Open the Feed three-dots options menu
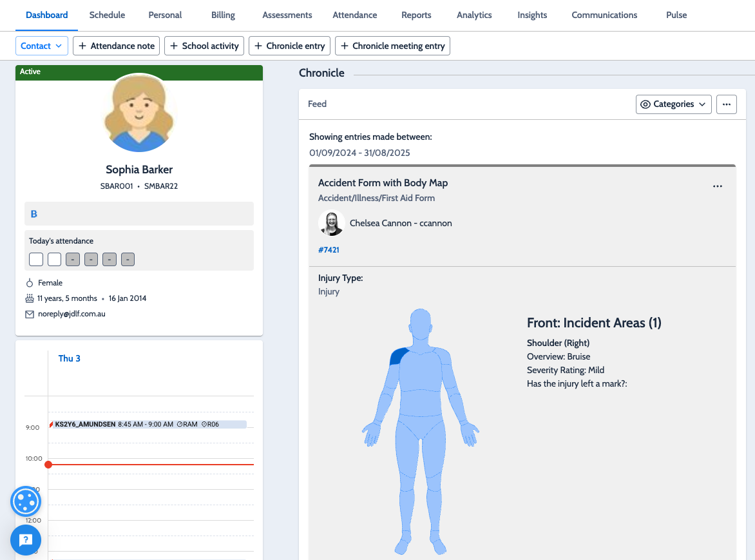Viewport: 755px width, 560px height. click(726, 104)
